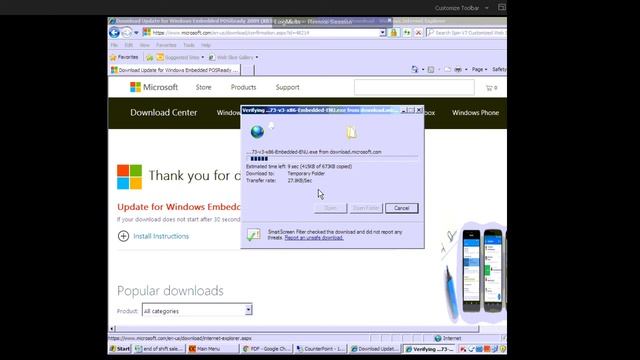Viewport: 640px width, 360px height.
Task: Click the green Refresh arrows icon
Action: coord(407,33)
